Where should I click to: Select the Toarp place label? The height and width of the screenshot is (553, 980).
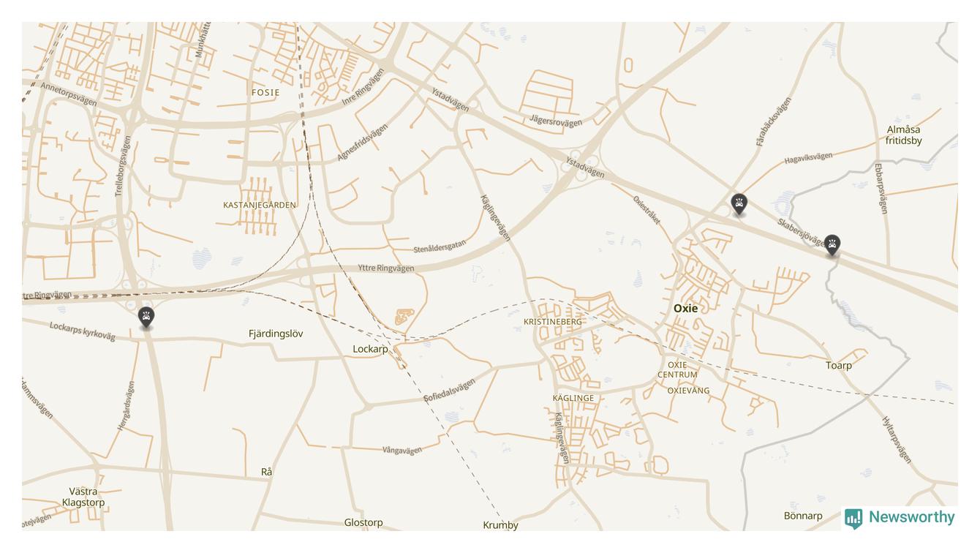point(839,366)
